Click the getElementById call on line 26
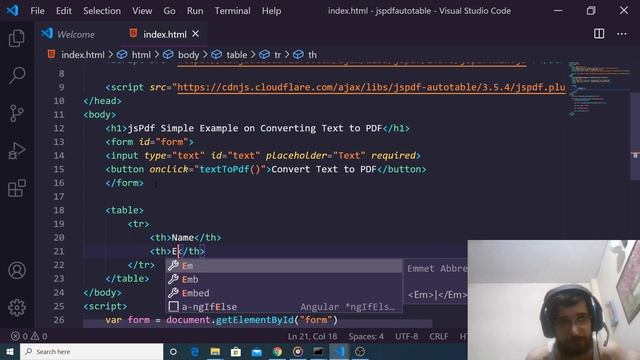 coord(254,320)
